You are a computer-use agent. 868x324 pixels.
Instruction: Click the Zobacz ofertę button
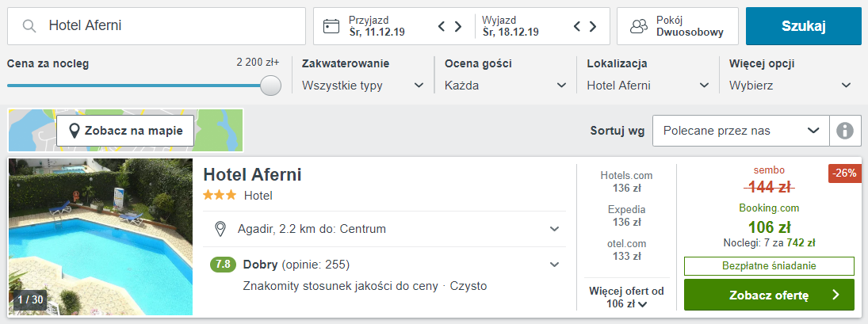[769, 295]
